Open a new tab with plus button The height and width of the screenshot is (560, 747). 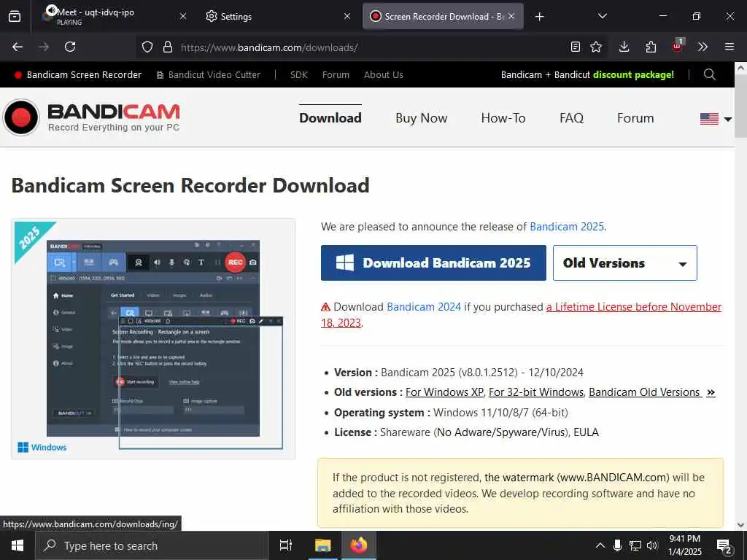(x=539, y=17)
